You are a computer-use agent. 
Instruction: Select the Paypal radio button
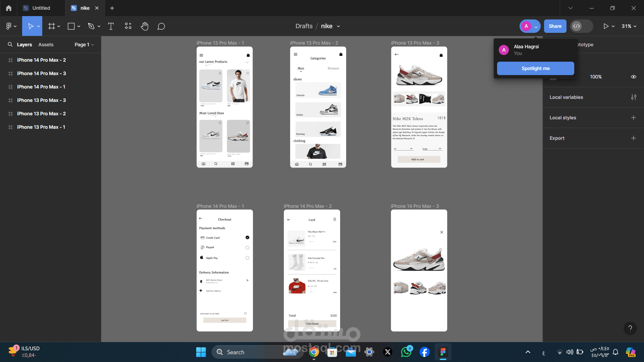tap(247, 248)
